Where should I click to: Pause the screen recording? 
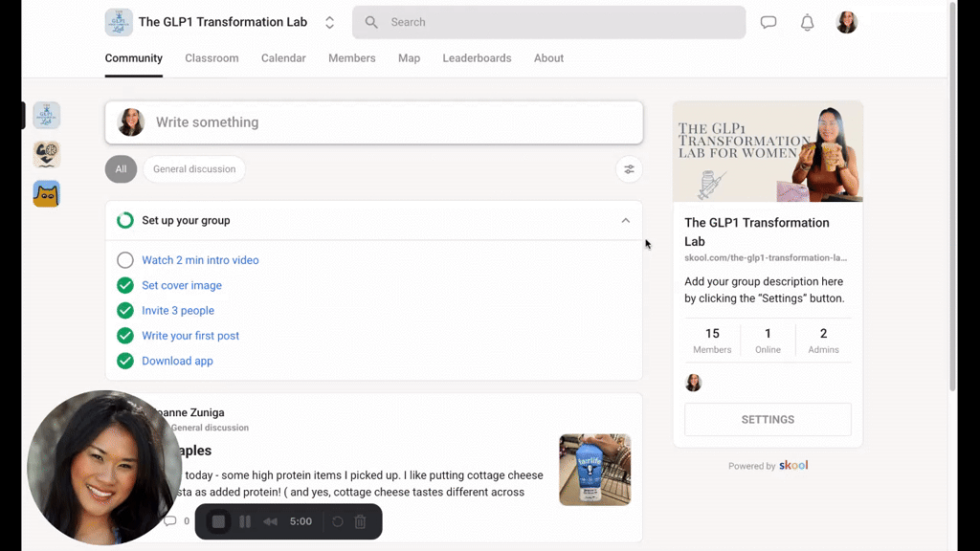245,522
